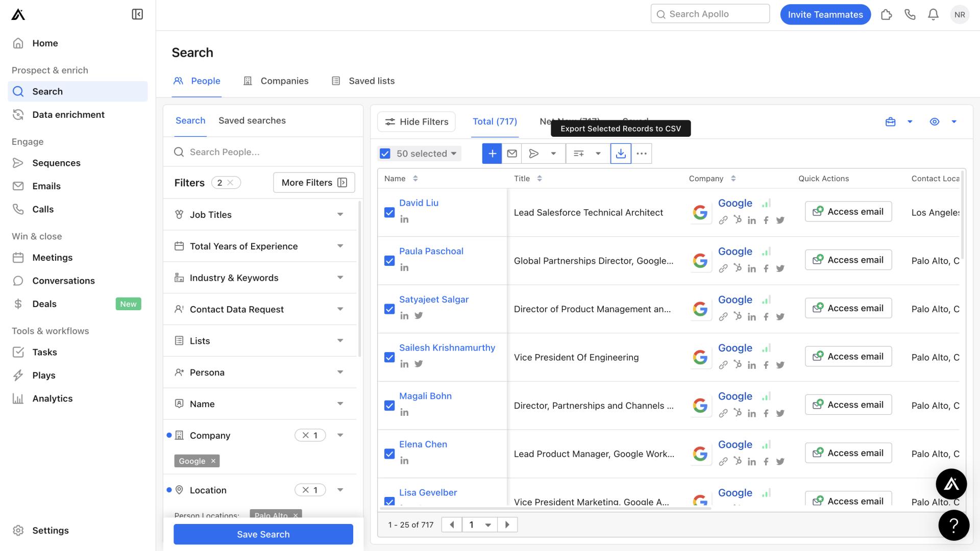Screen dimensions: 980x551
Task: Click the Search People input field
Action: point(263,152)
